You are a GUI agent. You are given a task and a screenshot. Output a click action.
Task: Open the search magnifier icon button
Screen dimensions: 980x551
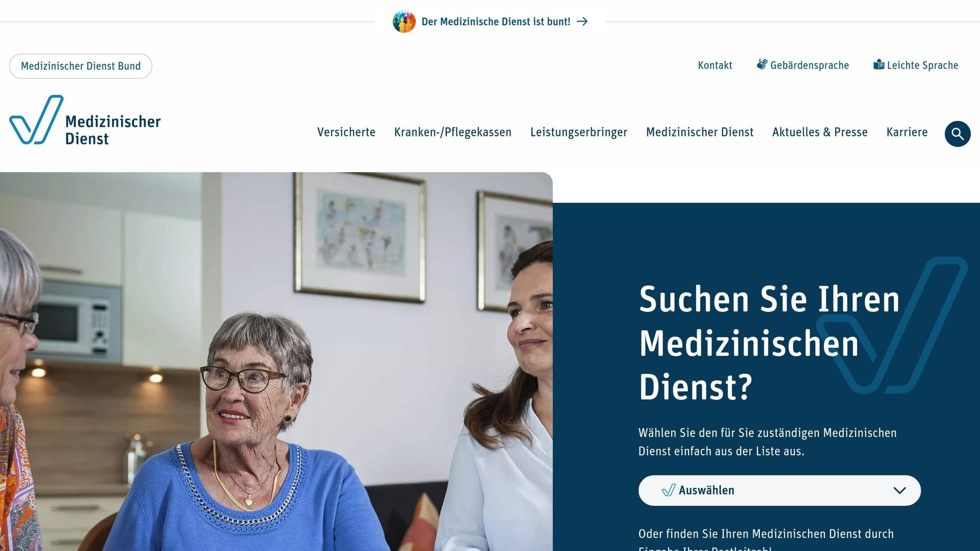[958, 133]
